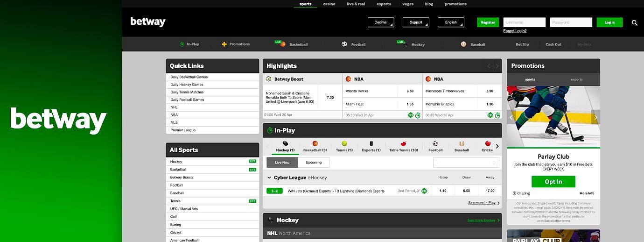Screen dimensions: 644x242
Task: Go back on promotion banner left arrow
Action: (x=511, y=117)
